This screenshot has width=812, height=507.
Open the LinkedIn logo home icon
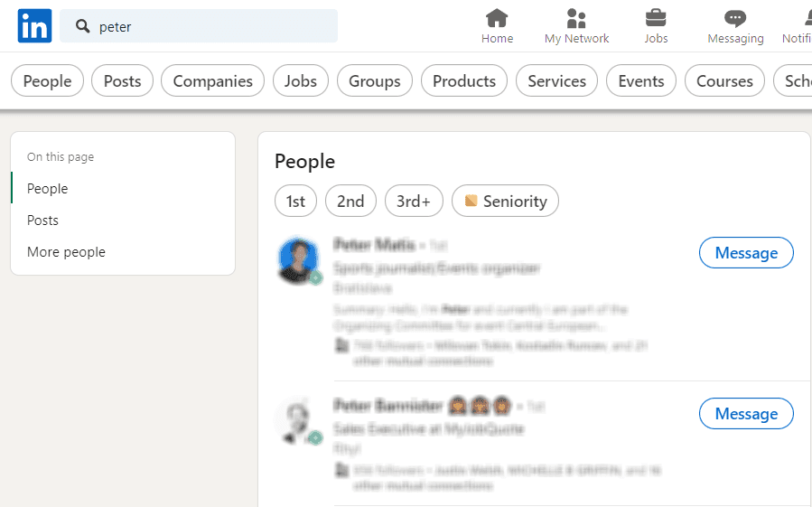(34, 25)
